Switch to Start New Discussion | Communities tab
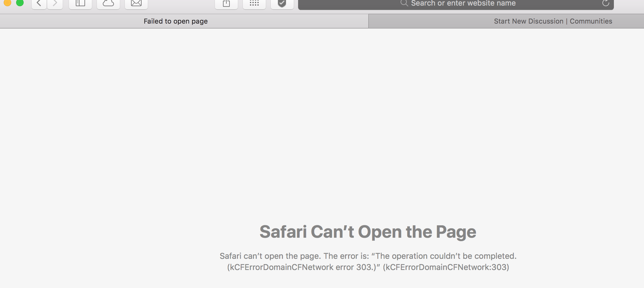Viewport: 644px width, 288px height. 506,21
